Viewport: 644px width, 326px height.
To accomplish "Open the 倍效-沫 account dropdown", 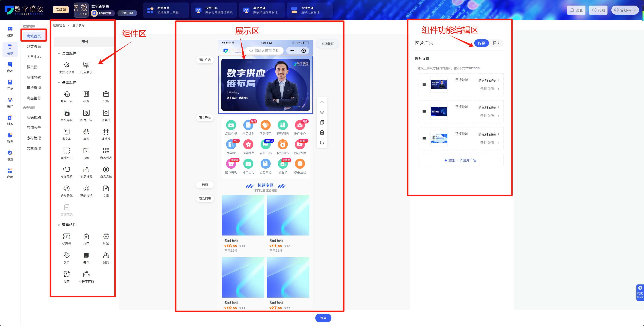I will click(x=625, y=10).
